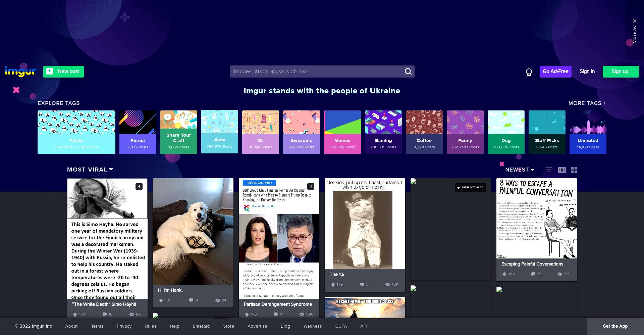Open comments icon on 'I'm Hank' post
The image size is (644, 335).
(x=191, y=300)
